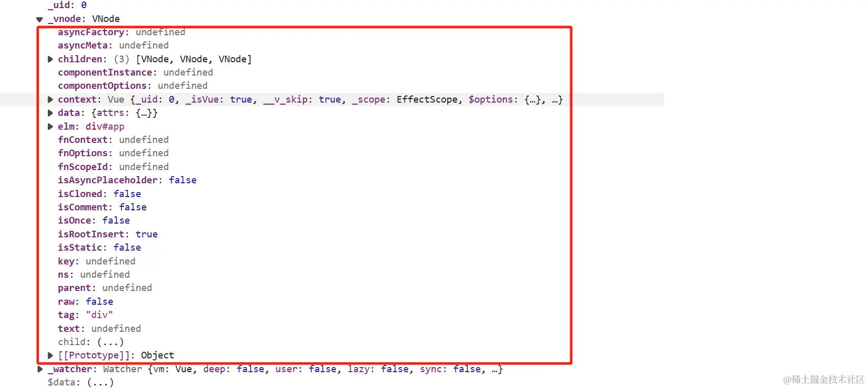Expand the data: {attrs} object
The image size is (868, 388).
[50, 113]
